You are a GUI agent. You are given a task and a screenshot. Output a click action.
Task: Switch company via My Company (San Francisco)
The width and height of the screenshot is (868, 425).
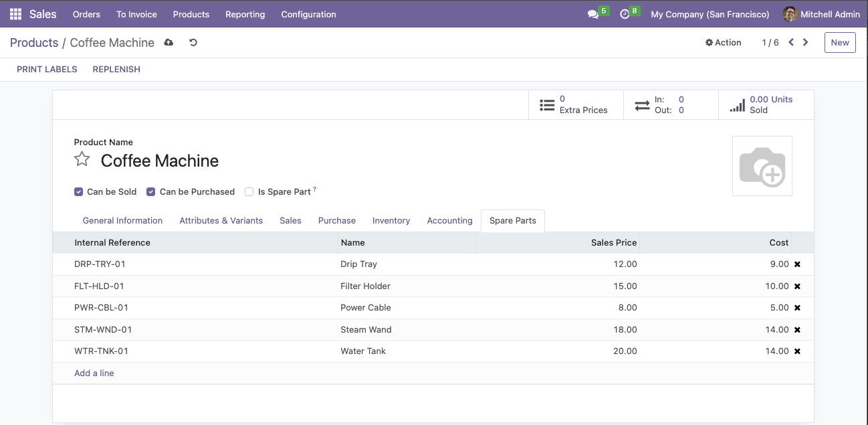(710, 14)
